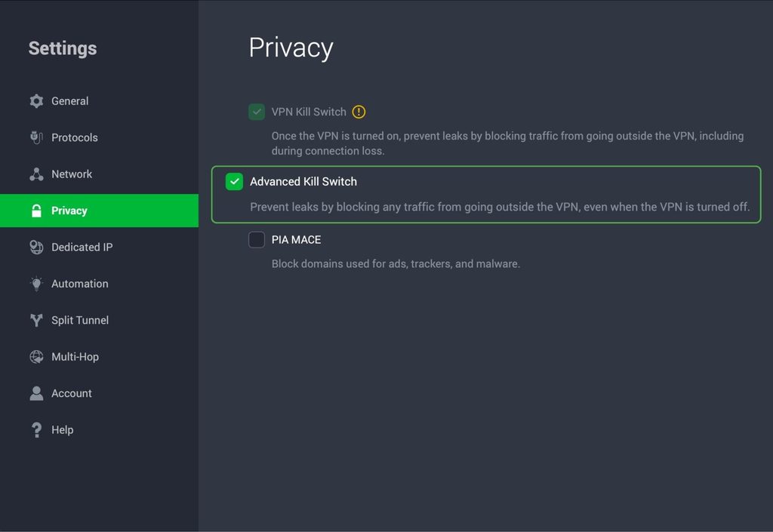
Task: Open the General settings tab
Action: pyautogui.click(x=99, y=101)
